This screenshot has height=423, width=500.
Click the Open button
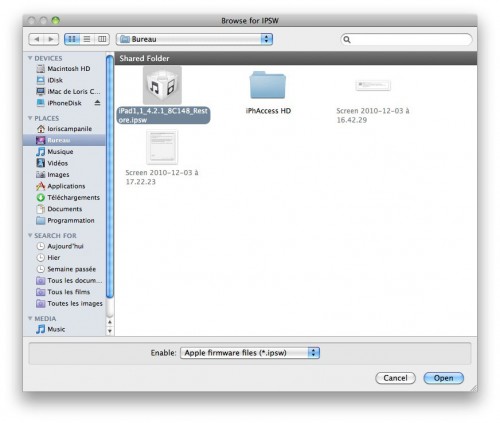[443, 378]
